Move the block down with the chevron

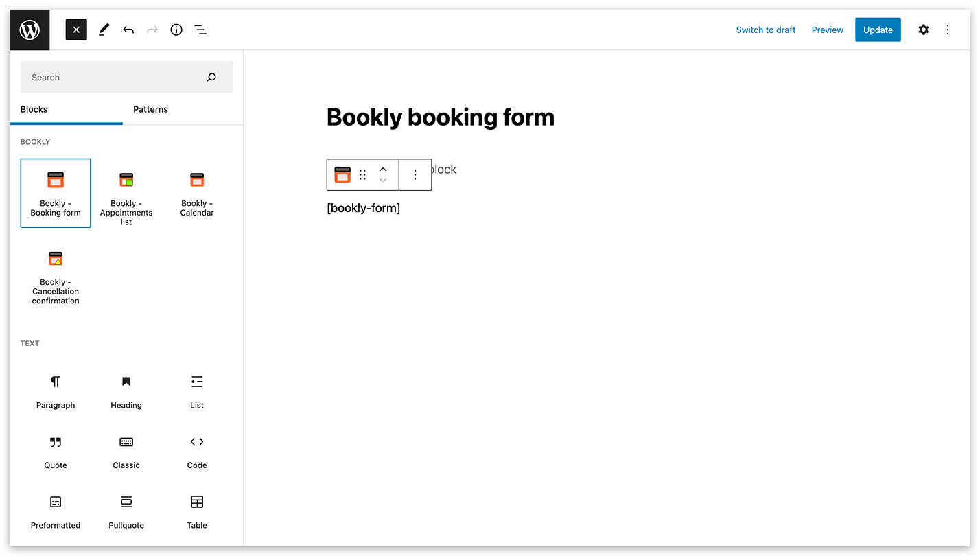pos(383,181)
